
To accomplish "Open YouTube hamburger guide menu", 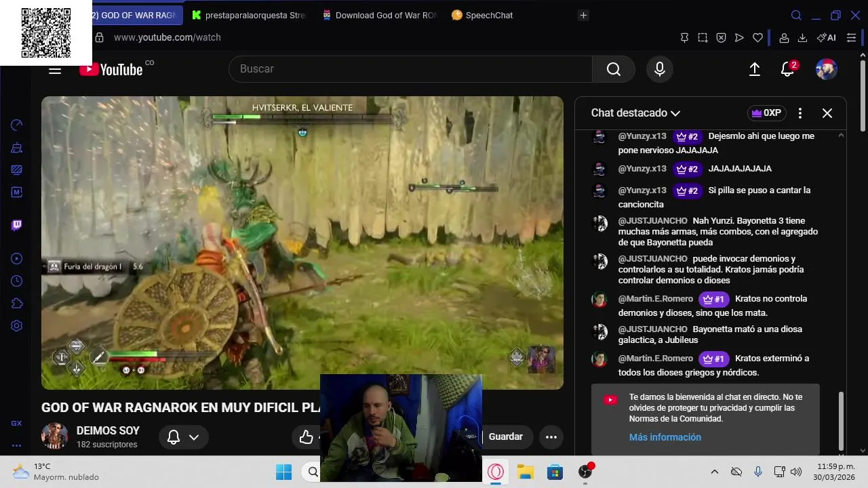I will [55, 69].
